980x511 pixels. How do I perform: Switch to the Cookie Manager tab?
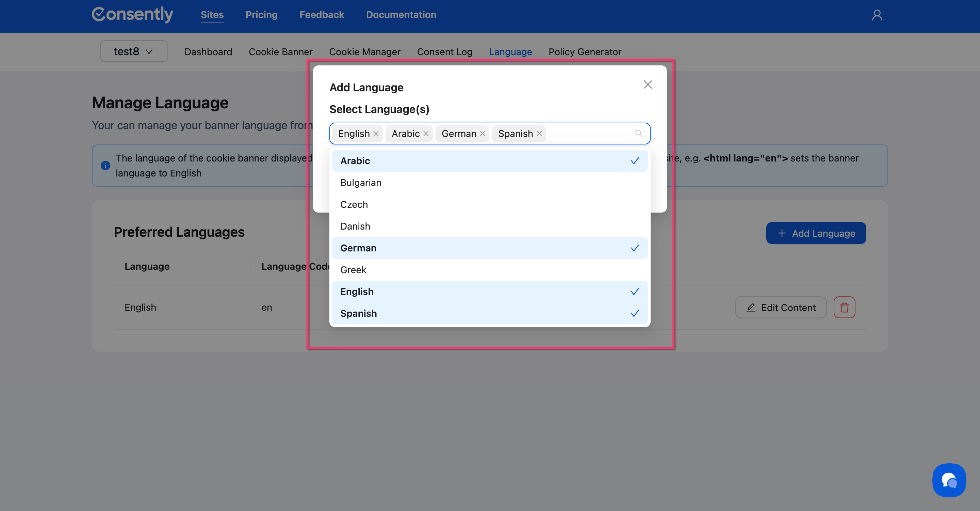click(x=364, y=52)
